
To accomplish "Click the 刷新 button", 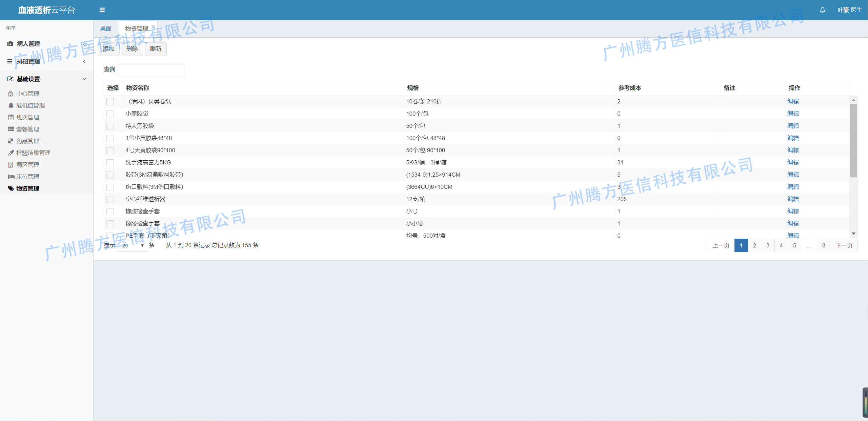I will (156, 49).
